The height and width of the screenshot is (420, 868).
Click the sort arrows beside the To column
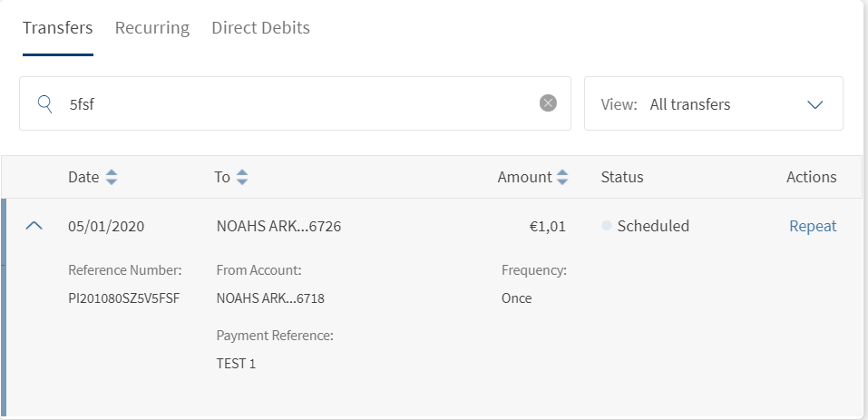tap(242, 178)
